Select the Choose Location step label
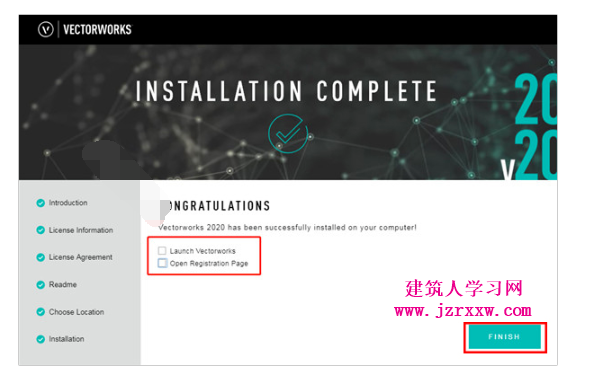 coord(77,312)
